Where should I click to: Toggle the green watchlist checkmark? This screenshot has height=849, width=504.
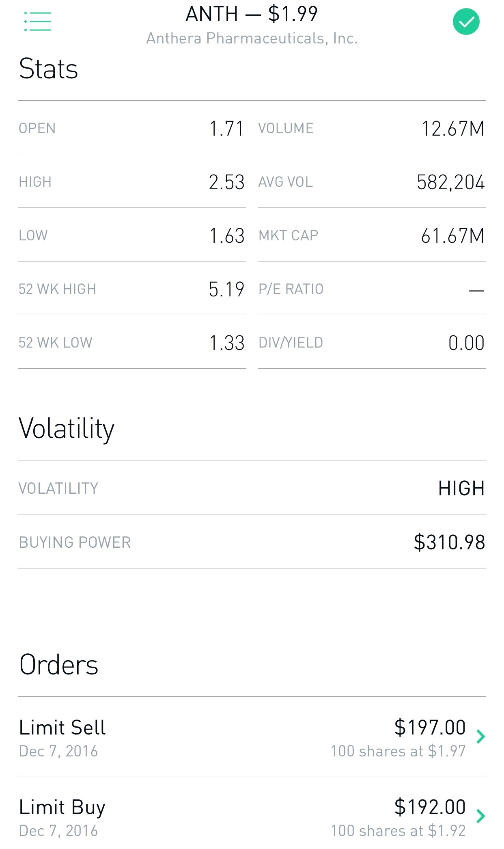(x=466, y=22)
